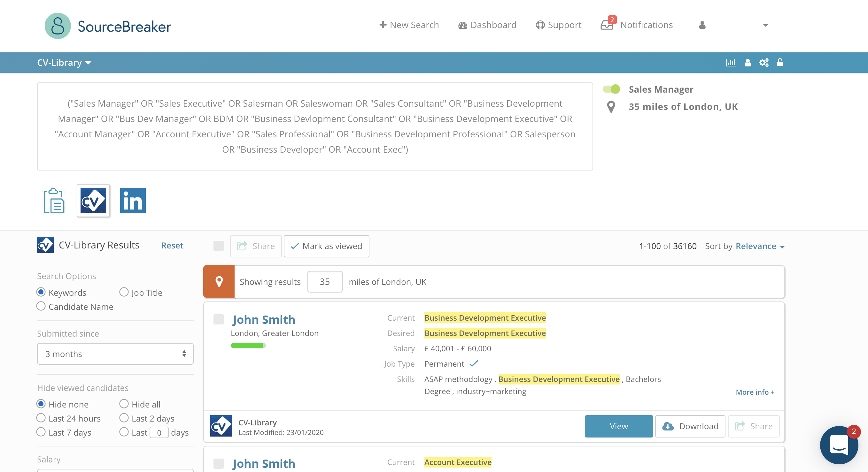Expand More info for John Smith
Viewport: 868px width, 472px height.
755,392
